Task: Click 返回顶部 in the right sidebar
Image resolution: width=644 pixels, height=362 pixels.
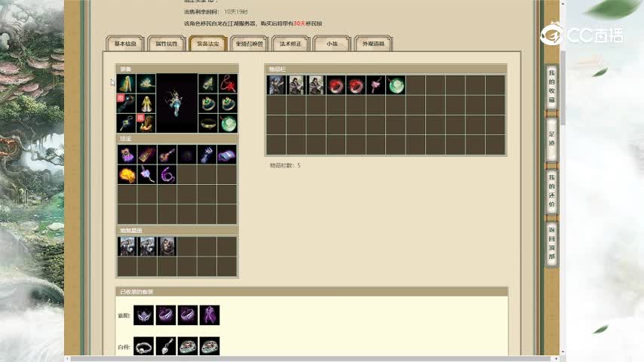Action: (551, 243)
